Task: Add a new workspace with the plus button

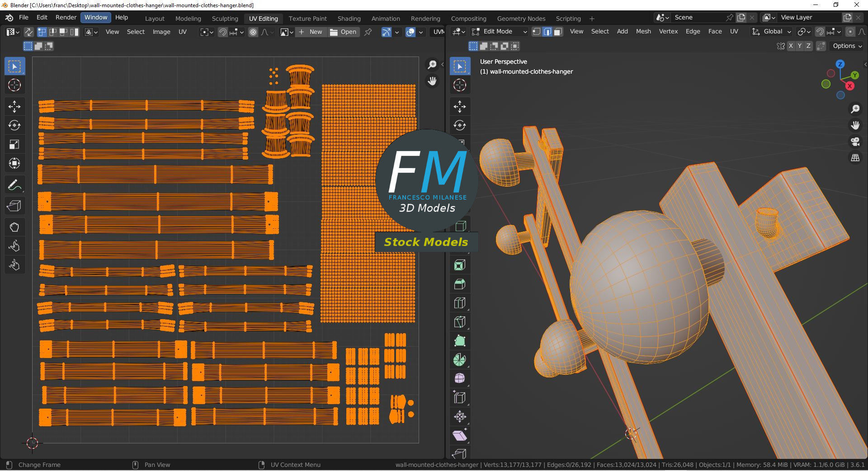Action: [592, 19]
